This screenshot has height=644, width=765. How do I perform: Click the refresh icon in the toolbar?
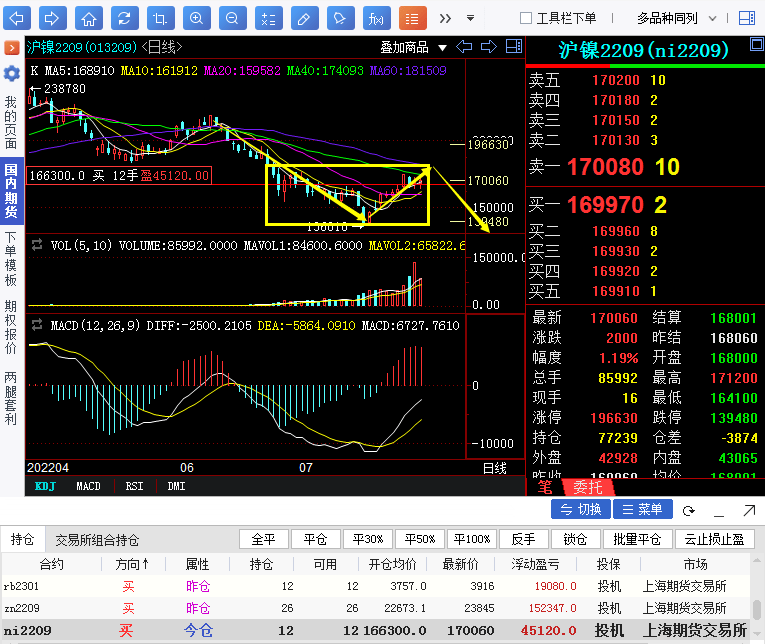coord(124,18)
